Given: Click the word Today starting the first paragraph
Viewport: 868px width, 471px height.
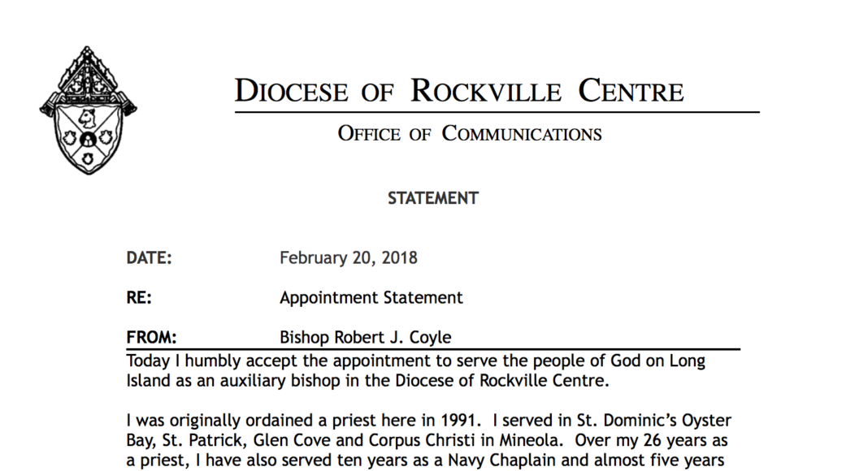Looking at the screenshot, I should click(148, 361).
